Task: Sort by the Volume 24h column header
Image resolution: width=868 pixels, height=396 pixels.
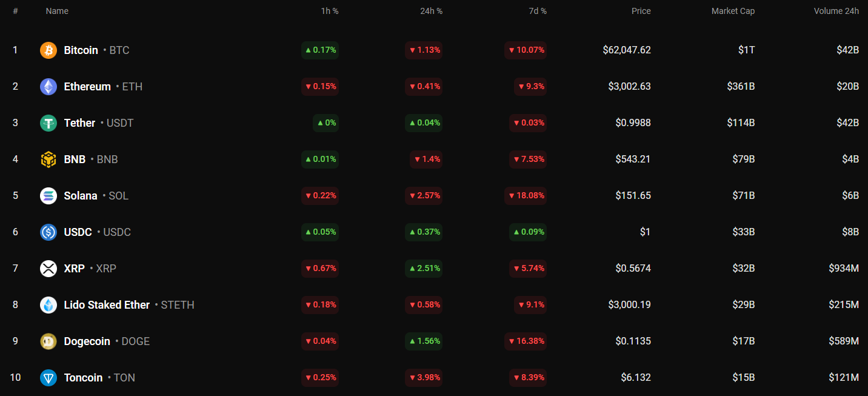Action: pos(836,11)
